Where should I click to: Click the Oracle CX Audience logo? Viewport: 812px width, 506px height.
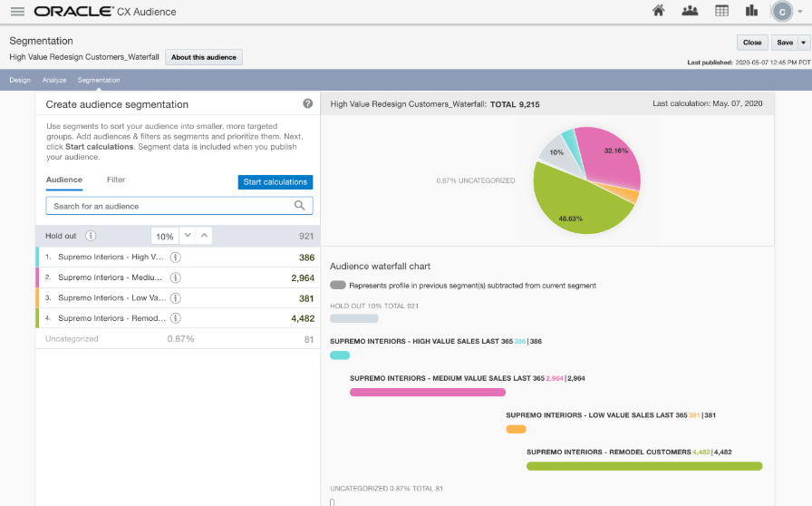point(105,12)
